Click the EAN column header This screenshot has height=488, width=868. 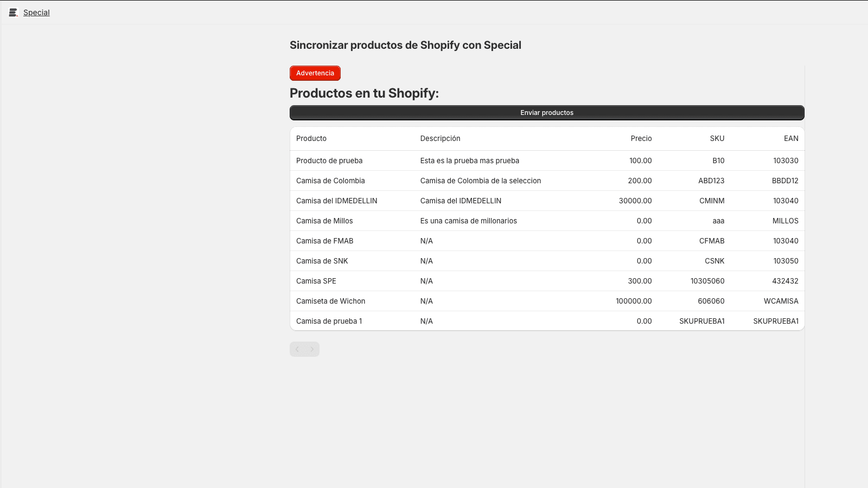pyautogui.click(x=790, y=138)
